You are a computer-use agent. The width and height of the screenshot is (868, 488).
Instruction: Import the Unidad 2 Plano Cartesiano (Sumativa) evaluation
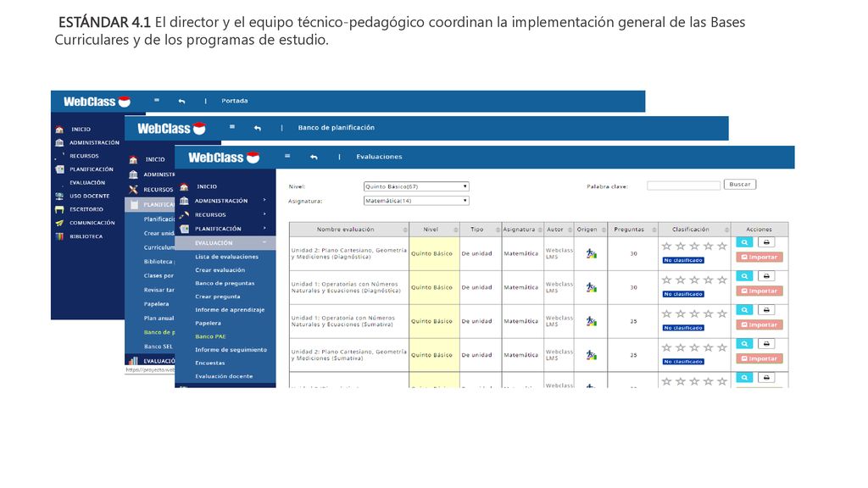[759, 358]
